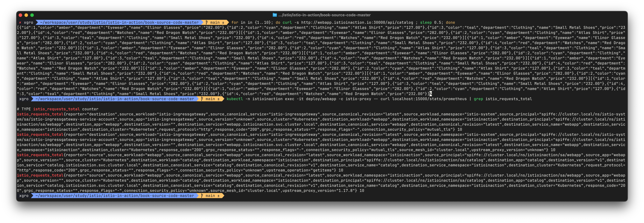644x223 pixels.
Task: Click the folder icon in the title bar
Action: click(275, 15)
